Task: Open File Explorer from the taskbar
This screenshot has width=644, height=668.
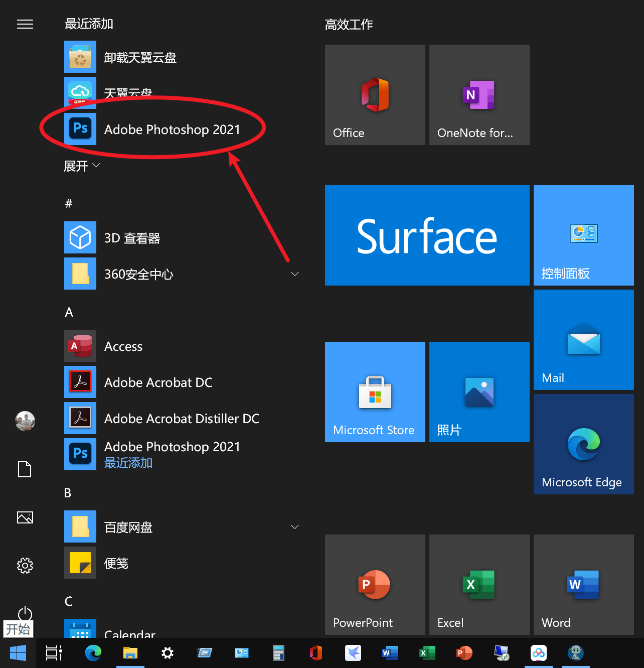Action: [x=130, y=653]
